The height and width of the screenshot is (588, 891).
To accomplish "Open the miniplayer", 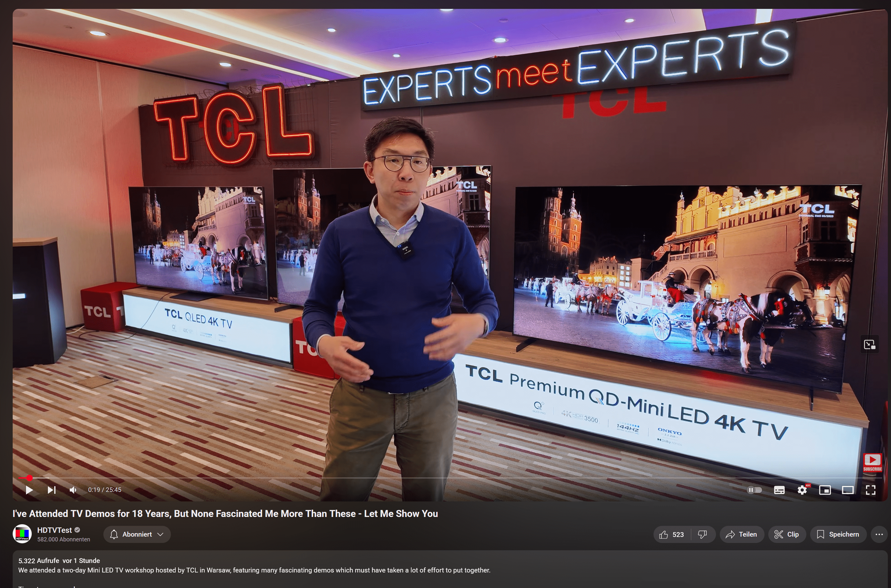I will [825, 490].
